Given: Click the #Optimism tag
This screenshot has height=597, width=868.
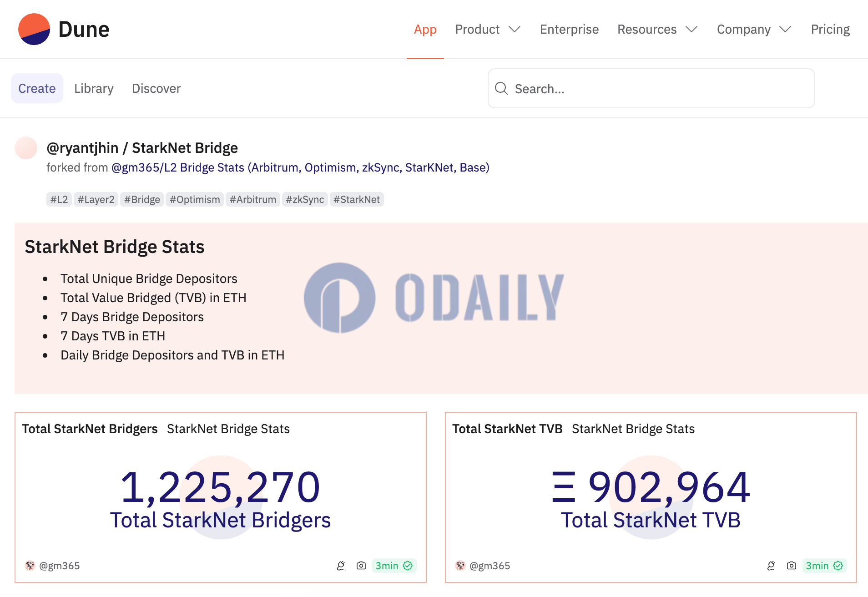Looking at the screenshot, I should click(x=195, y=199).
